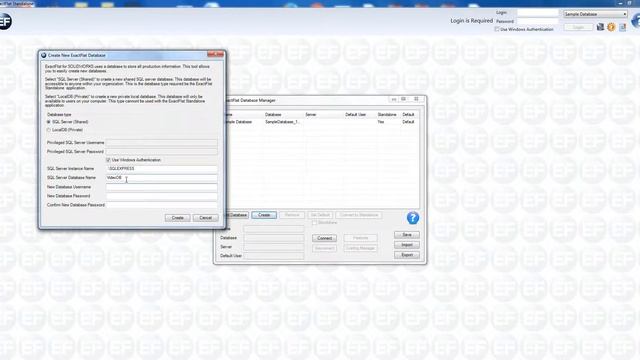
Task: Click Privileged SQL Server Password field
Action: click(x=162, y=152)
